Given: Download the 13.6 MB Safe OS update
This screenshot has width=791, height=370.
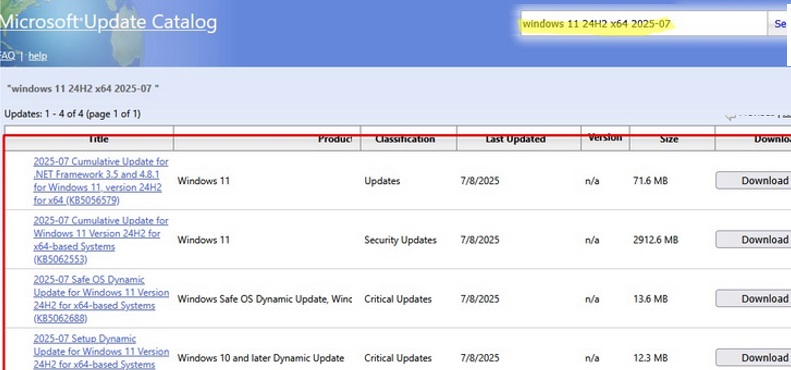Looking at the screenshot, I should pyautogui.click(x=753, y=299).
